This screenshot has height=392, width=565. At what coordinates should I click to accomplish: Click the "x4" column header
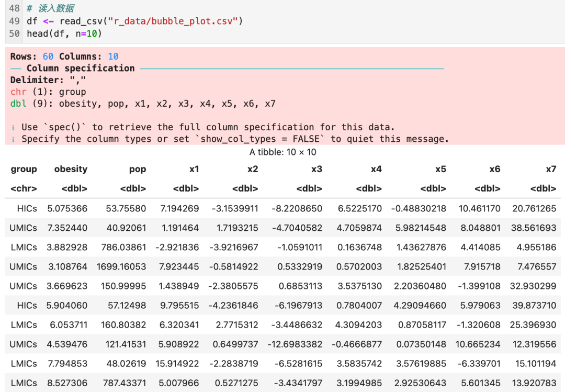click(x=377, y=169)
